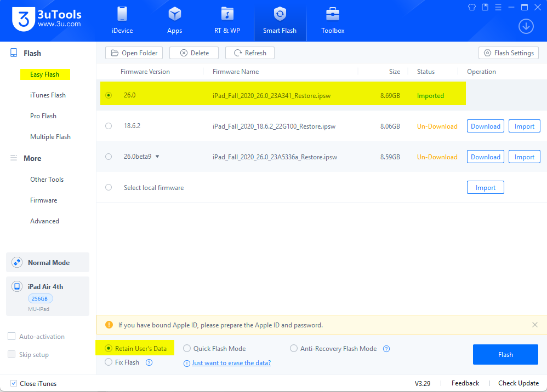Open Pro Flash in sidebar
This screenshot has width=547, height=392.
click(x=43, y=116)
